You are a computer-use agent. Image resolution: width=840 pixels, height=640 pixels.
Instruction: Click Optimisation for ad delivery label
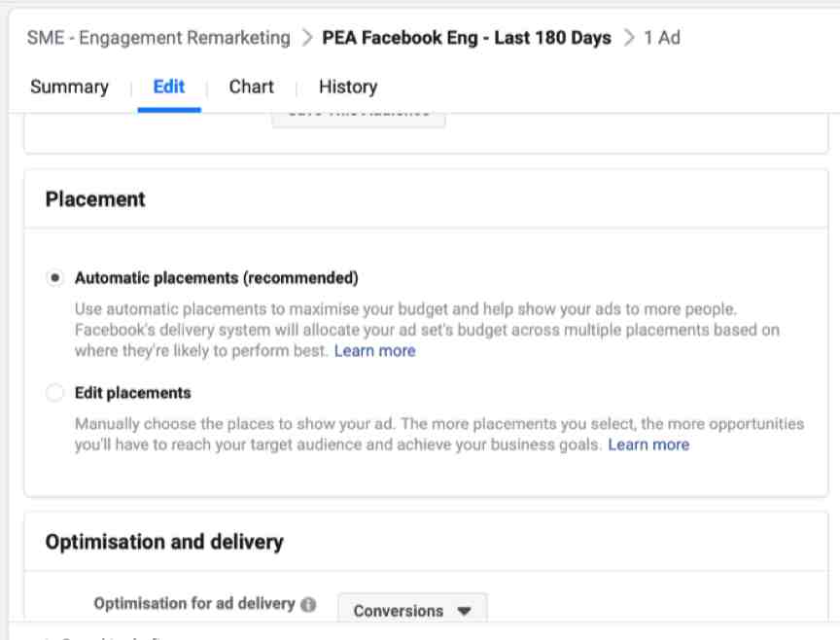pos(194,604)
